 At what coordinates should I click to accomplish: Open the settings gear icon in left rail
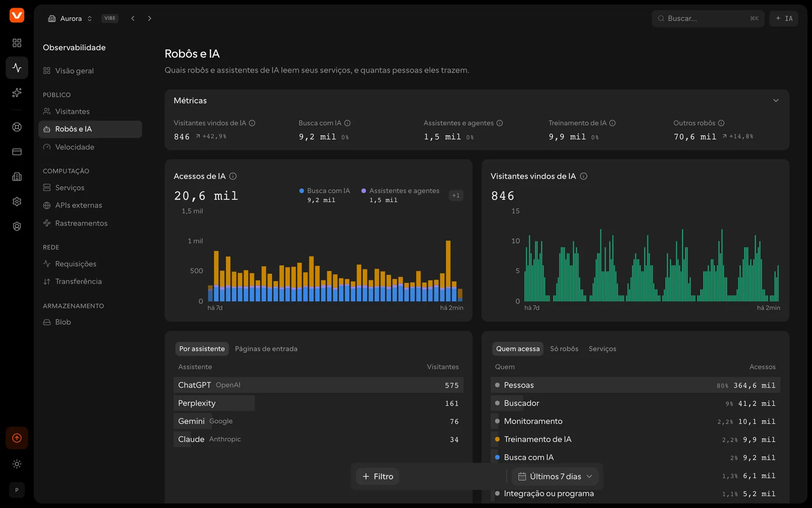pos(17,202)
